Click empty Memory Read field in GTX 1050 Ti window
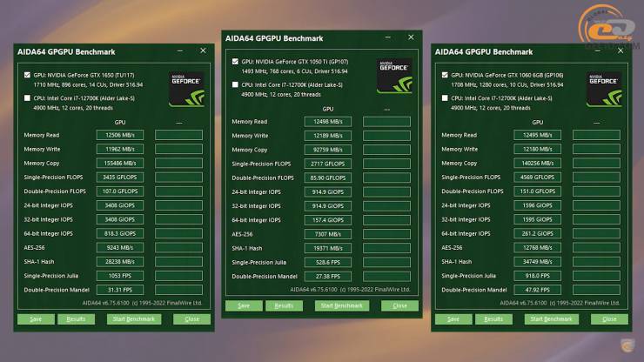 click(x=386, y=122)
